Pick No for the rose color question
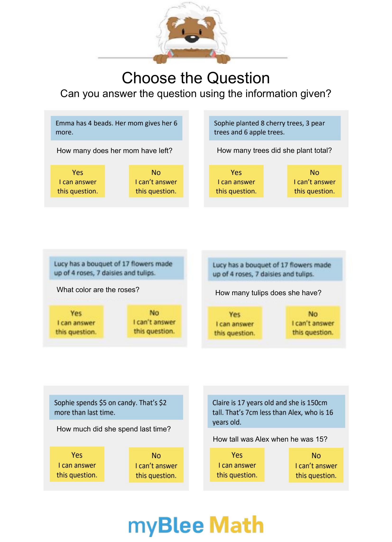The width and height of the screenshot is (392, 542). (154, 321)
